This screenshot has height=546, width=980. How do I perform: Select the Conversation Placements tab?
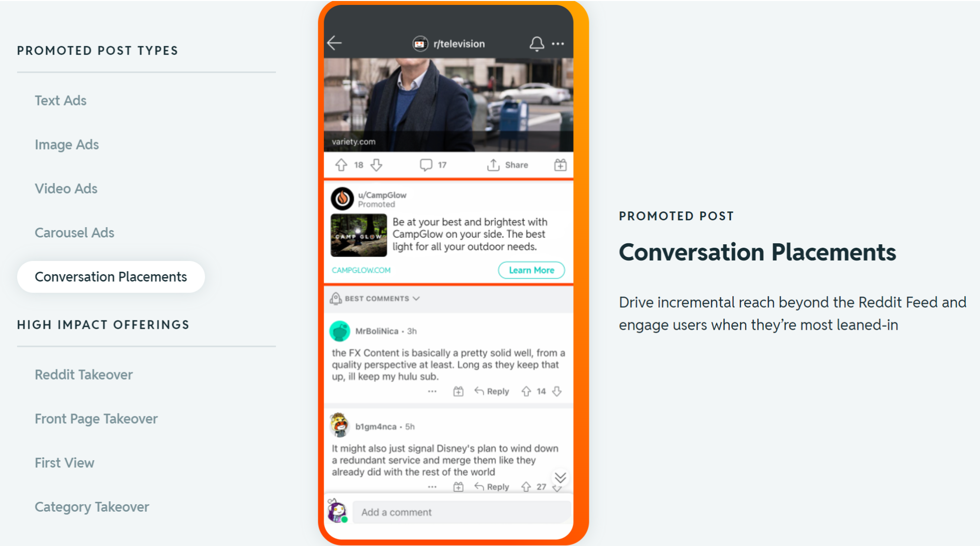(111, 276)
